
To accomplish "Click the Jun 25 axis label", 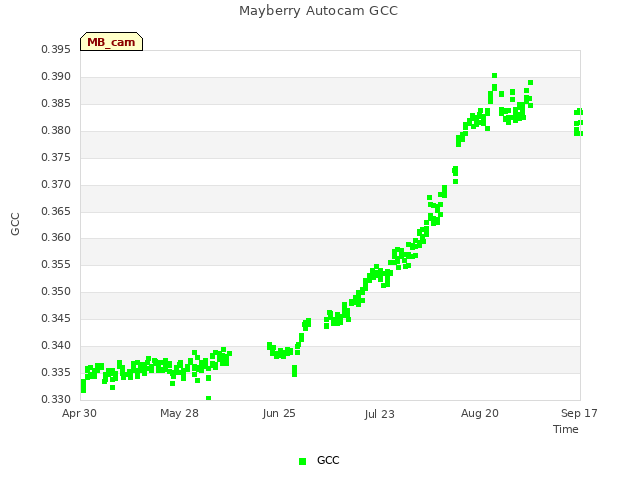I will point(279,413).
